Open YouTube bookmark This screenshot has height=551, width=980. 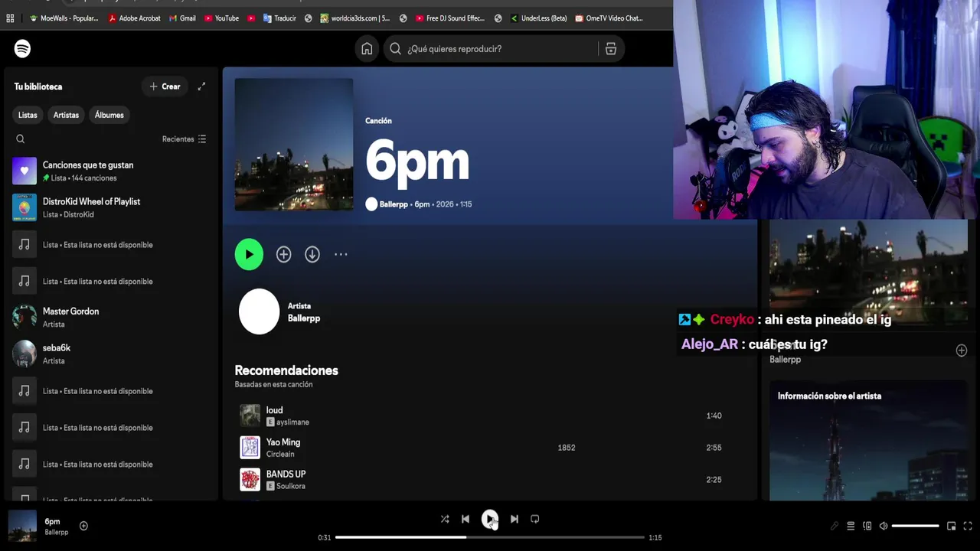click(221, 18)
